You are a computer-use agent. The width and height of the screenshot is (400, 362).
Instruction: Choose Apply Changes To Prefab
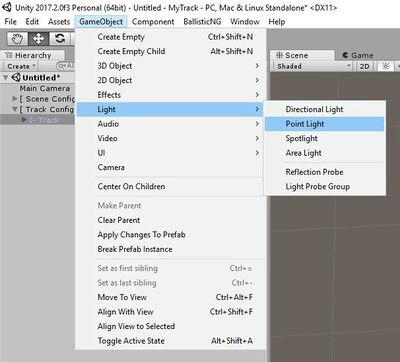(171, 235)
